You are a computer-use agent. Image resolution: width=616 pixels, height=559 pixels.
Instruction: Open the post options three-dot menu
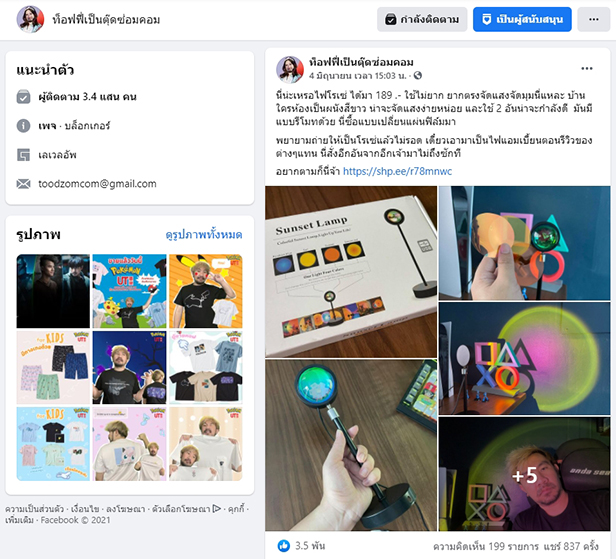[x=587, y=69]
